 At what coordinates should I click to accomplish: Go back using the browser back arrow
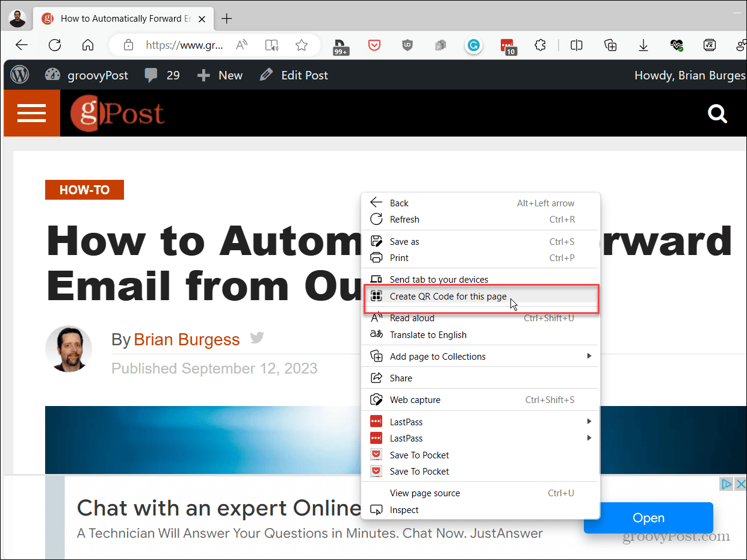[22, 45]
